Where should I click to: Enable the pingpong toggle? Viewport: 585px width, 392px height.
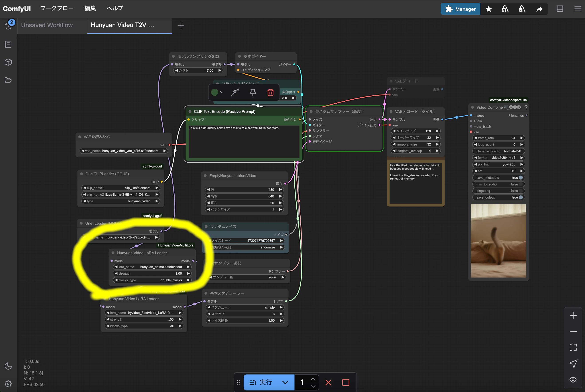[x=520, y=191]
